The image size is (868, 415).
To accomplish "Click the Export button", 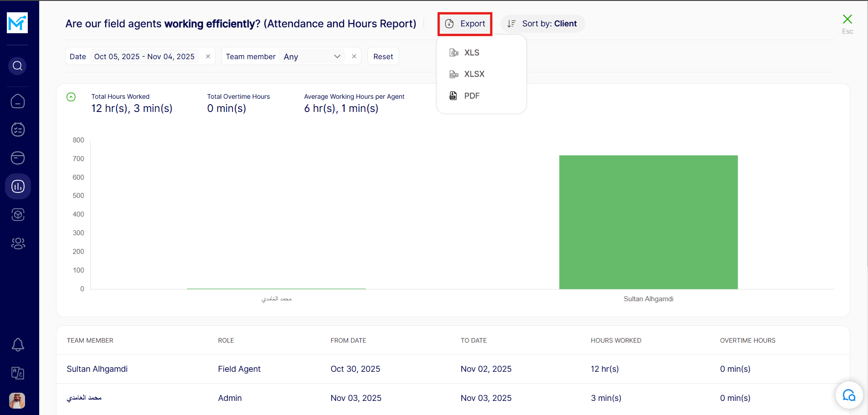I will pyautogui.click(x=465, y=24).
